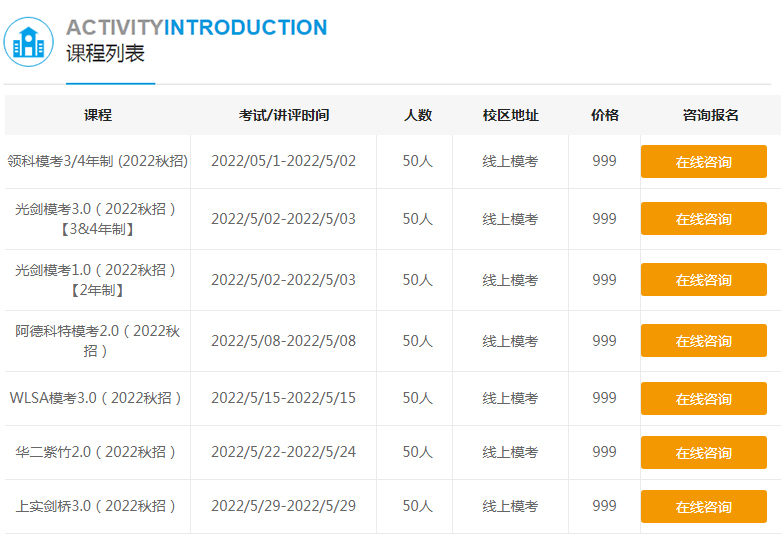Click 在线咨询 for 上实剑桥3.0 course
The image size is (781, 539).
click(703, 507)
